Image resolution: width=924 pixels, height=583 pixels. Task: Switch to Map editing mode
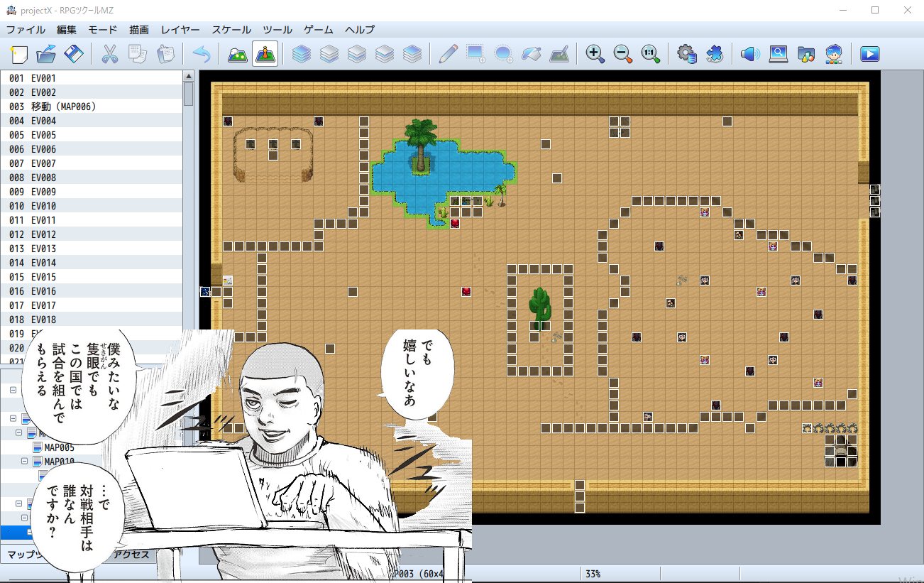point(237,54)
